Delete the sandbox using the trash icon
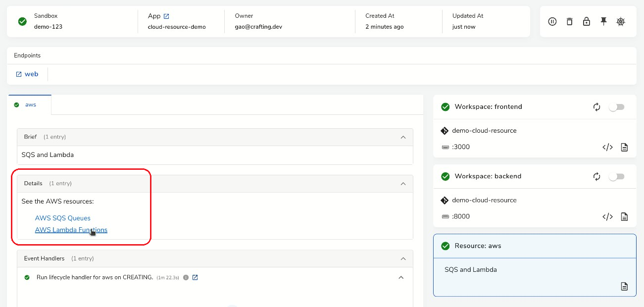644x307 pixels. tap(569, 21)
